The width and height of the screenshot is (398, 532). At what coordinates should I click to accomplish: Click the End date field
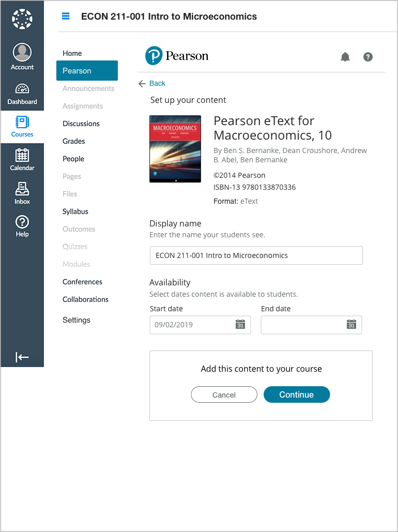coord(311,325)
